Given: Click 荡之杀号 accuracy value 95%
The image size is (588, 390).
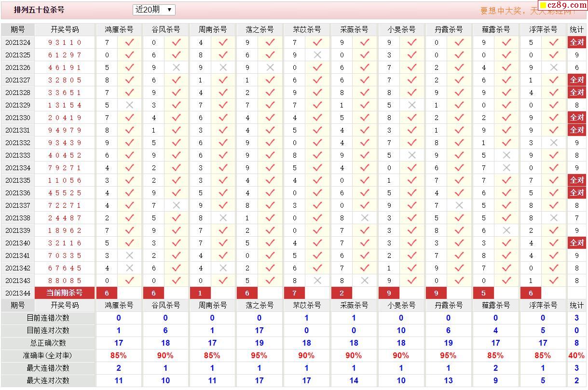Looking at the screenshot, I should [x=259, y=356].
